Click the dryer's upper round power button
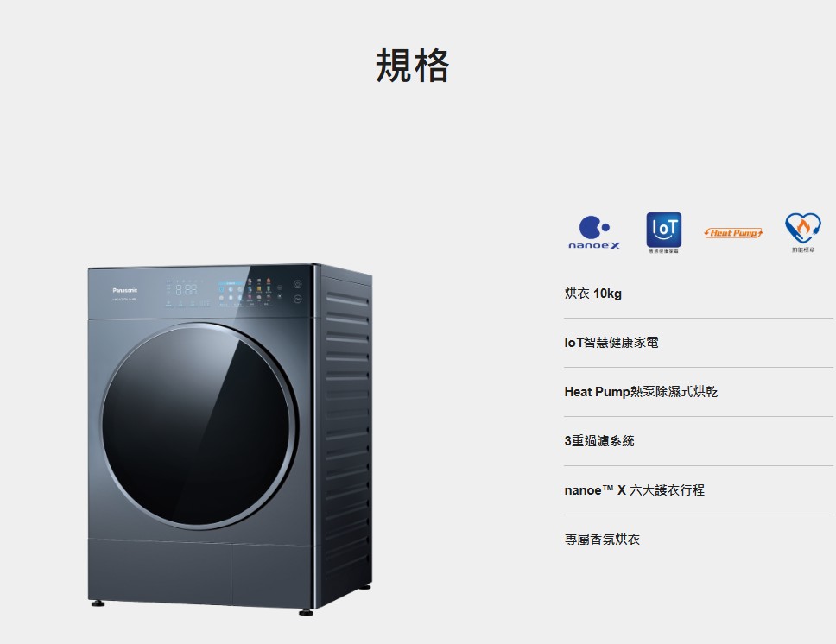Screen dimensions: 836x644 (x=297, y=284)
